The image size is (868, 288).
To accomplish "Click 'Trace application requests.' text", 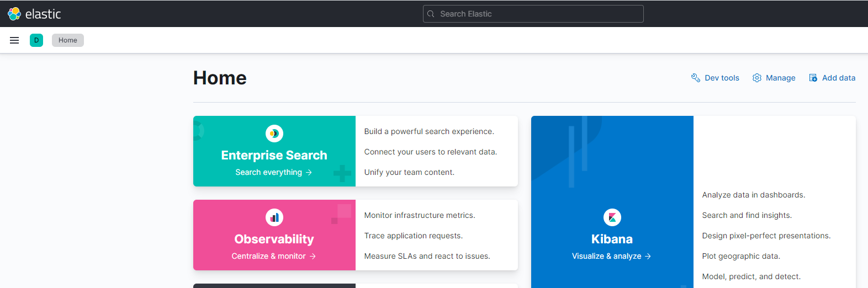I will pos(414,236).
